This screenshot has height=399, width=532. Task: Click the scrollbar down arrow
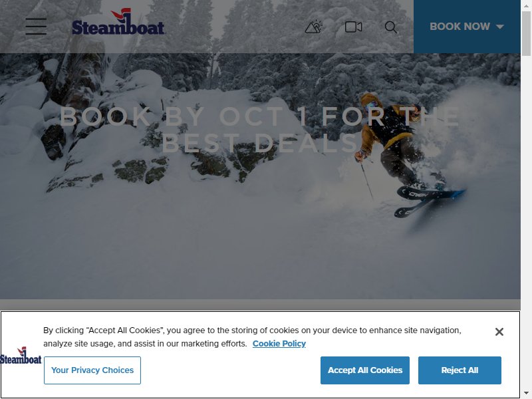coord(526,394)
